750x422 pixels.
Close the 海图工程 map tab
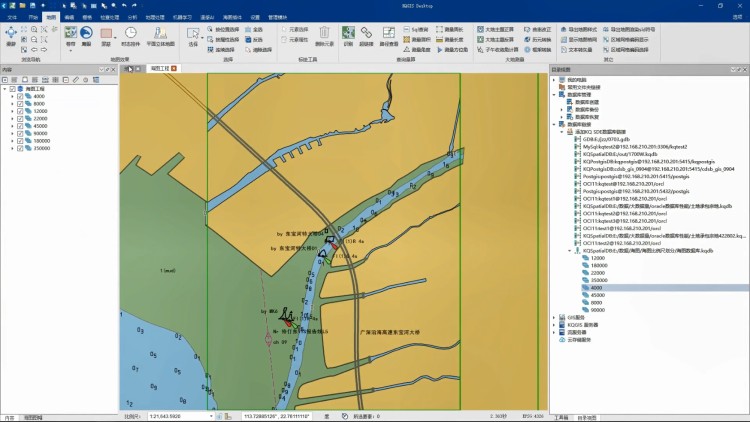coord(174,68)
